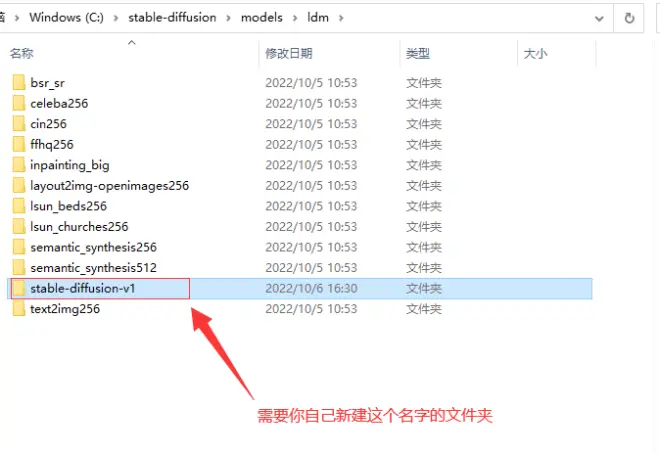
Task: Select the layout2img-openimages256 file name
Action: tap(109, 186)
